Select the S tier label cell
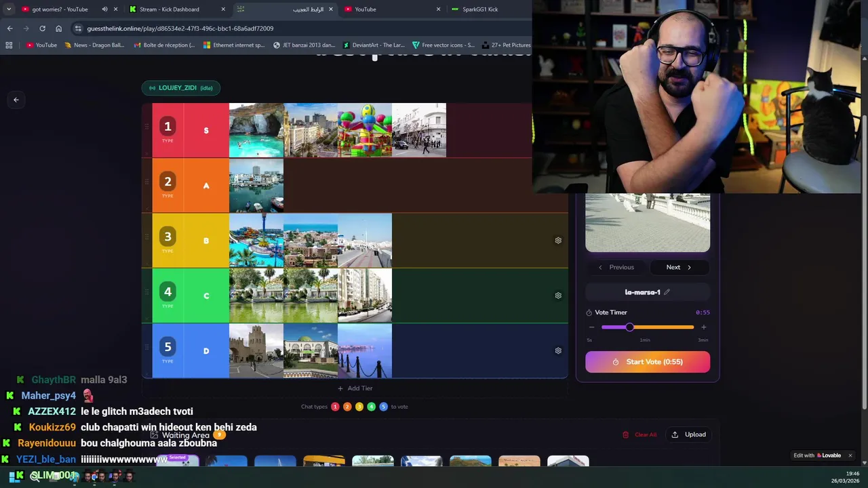868x488 pixels. [x=206, y=130]
